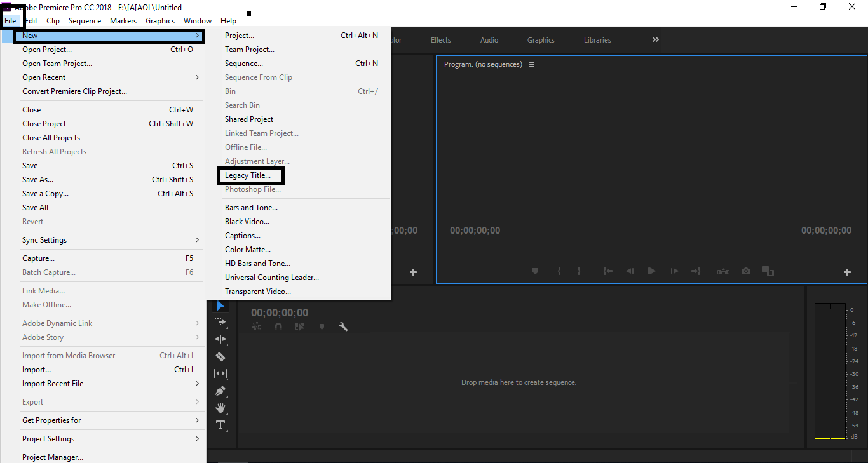Click the Mark In button
The height and width of the screenshot is (463, 868).
point(559,271)
